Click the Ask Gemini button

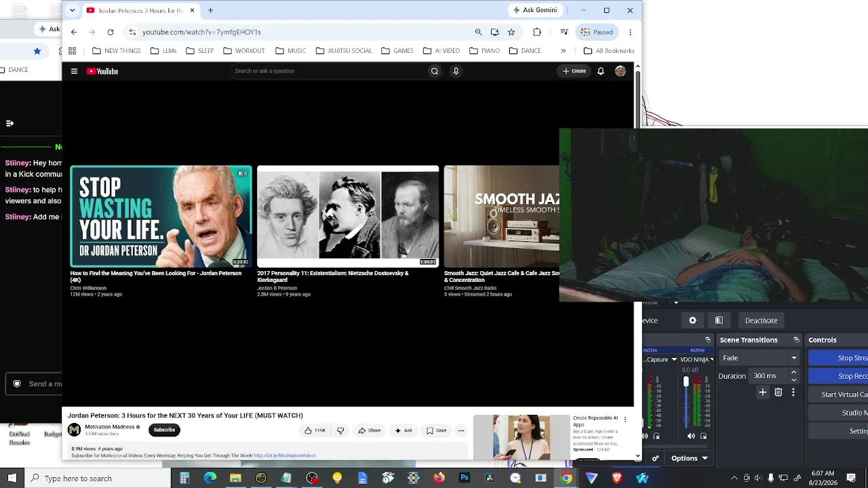click(536, 10)
